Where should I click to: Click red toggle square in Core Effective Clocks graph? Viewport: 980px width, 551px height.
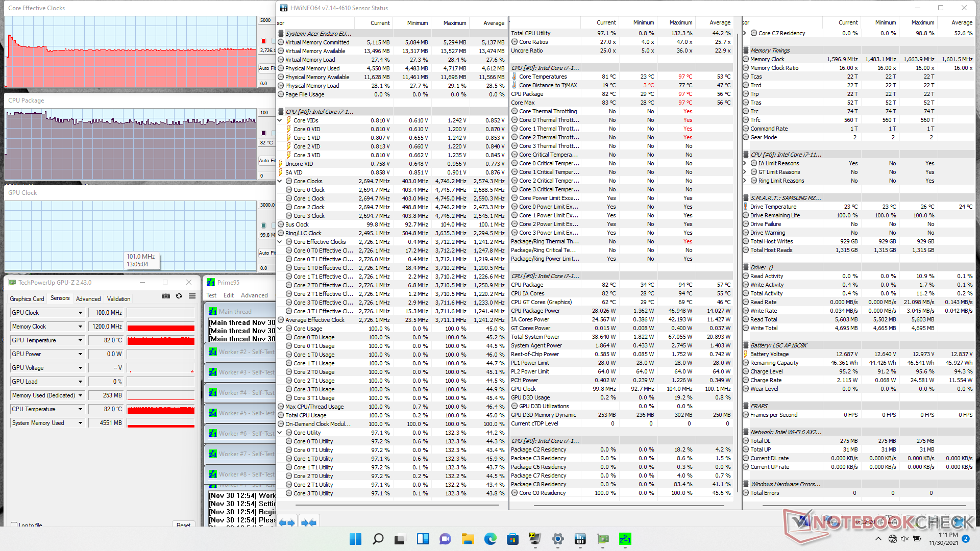(263, 41)
